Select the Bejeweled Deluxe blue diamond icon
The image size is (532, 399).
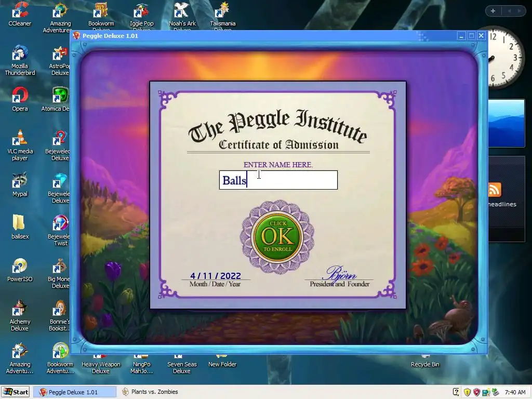[x=59, y=188]
